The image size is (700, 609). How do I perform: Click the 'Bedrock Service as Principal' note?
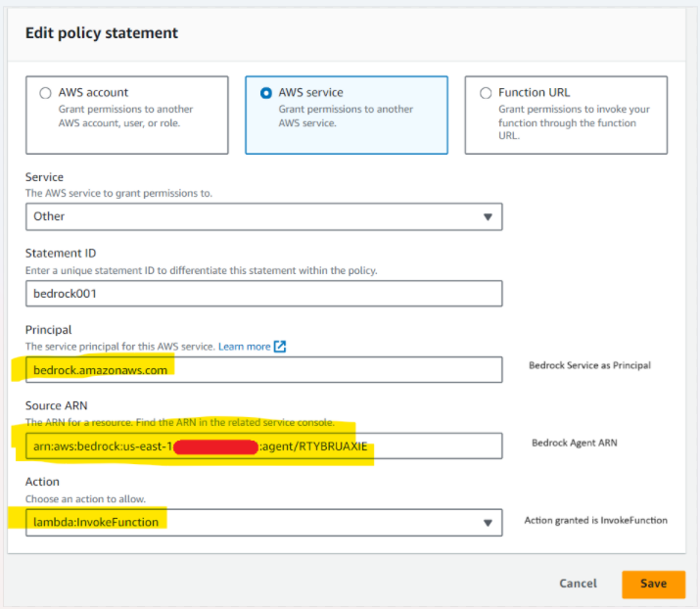[589, 365]
